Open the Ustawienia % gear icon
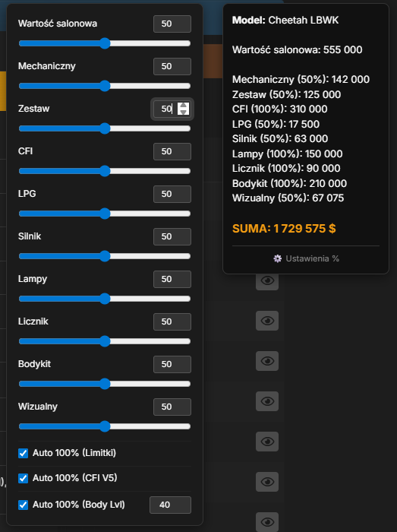The height and width of the screenshot is (532, 397). (277, 258)
